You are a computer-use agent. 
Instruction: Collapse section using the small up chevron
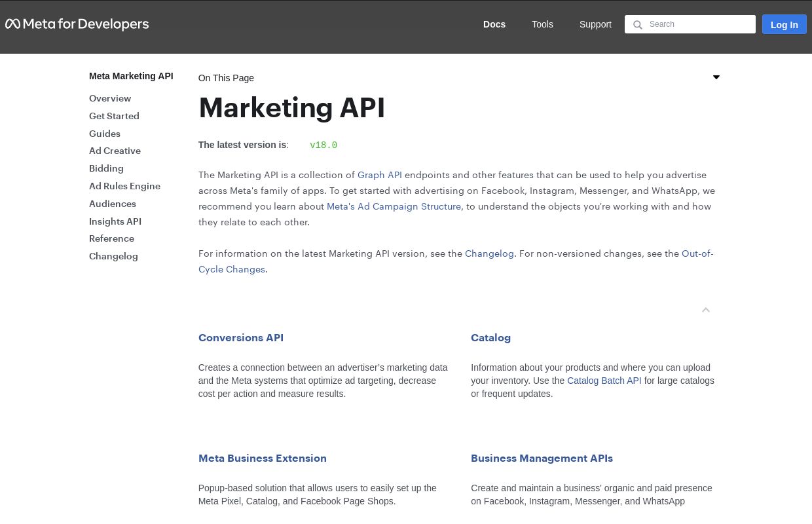[x=706, y=310]
